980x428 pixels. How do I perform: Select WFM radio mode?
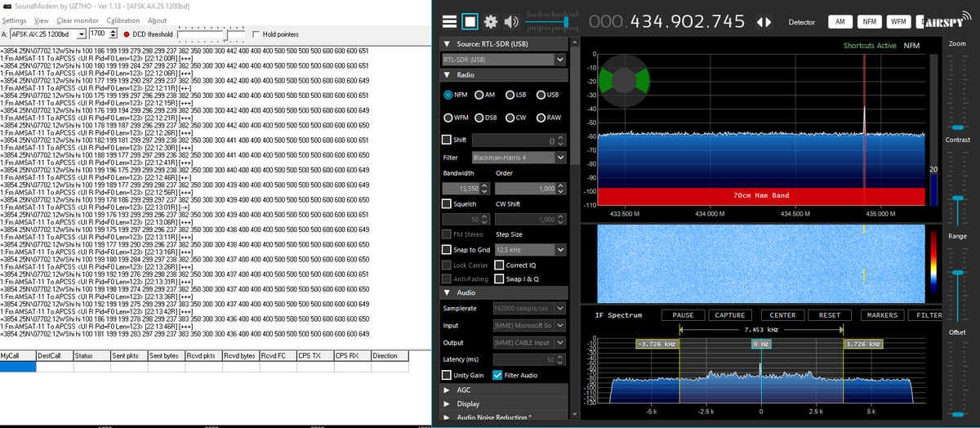tap(457, 117)
